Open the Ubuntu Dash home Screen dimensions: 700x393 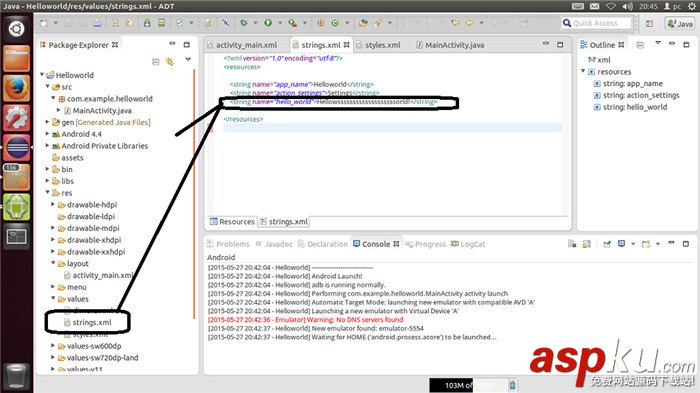(17, 29)
